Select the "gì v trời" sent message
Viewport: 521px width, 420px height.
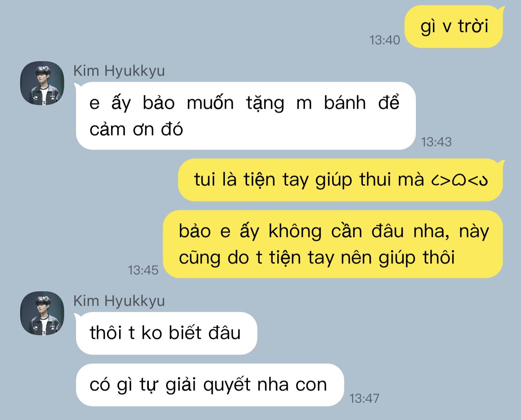(454, 26)
